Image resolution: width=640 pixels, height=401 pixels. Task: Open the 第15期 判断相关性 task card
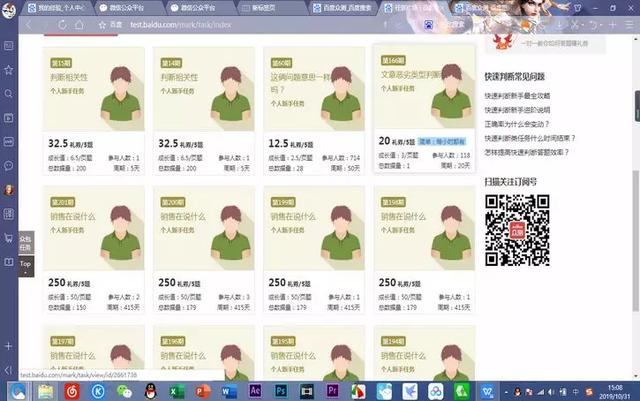click(95, 90)
